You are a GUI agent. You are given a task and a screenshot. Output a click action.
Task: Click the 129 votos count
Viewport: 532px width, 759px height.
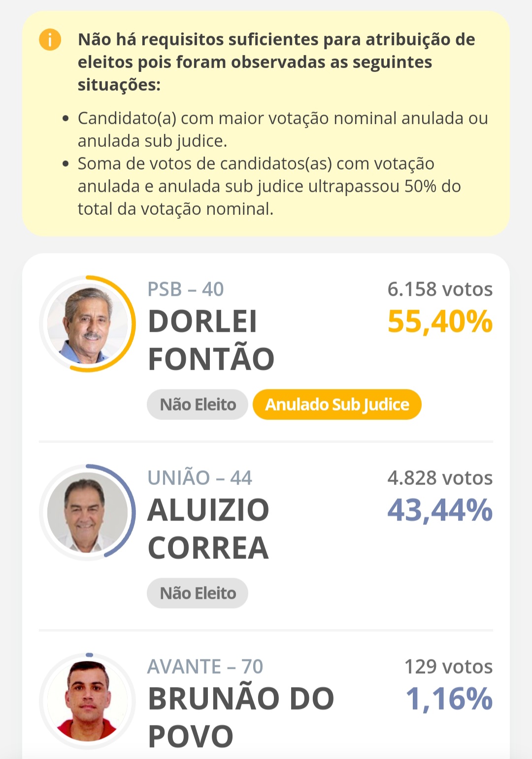click(448, 667)
